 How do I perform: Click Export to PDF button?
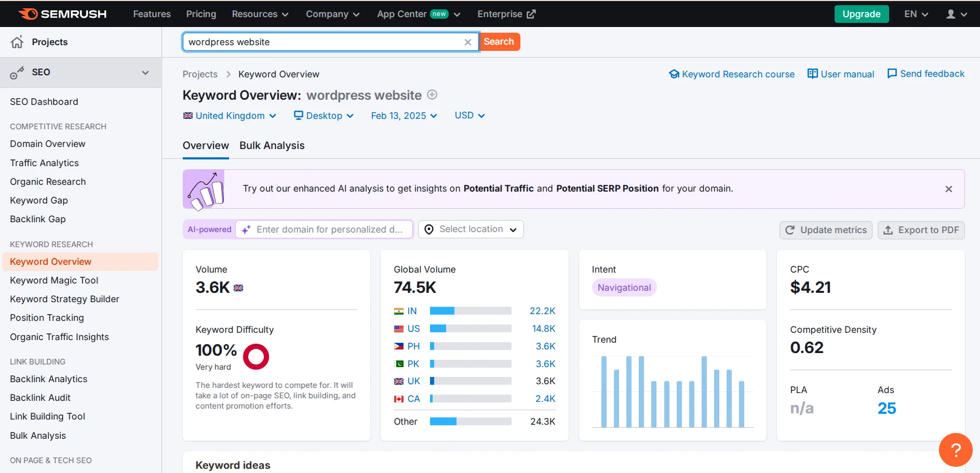(x=921, y=230)
